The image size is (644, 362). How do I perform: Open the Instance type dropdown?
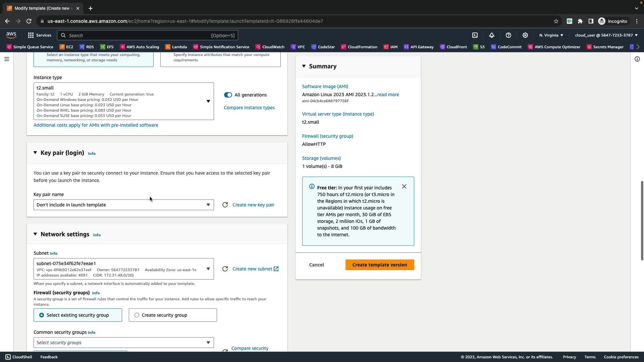(123, 101)
